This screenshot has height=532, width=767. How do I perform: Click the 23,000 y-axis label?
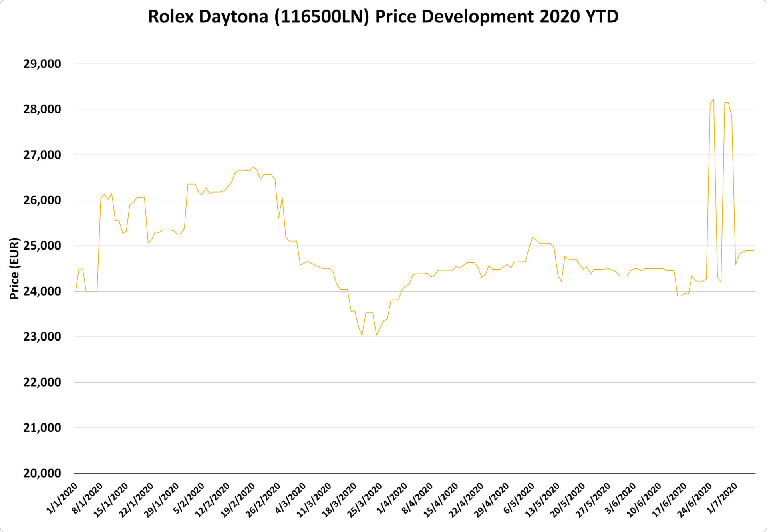[x=42, y=337]
